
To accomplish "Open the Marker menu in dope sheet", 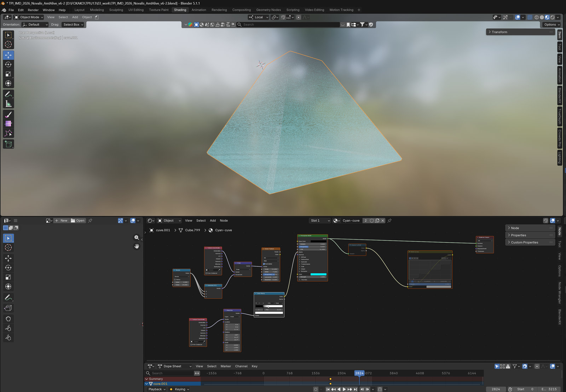I will pos(226,366).
